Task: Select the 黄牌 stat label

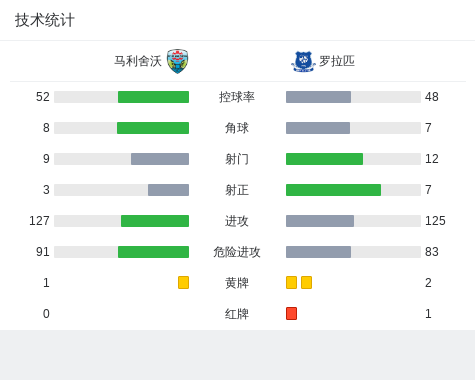Action: pos(237,283)
